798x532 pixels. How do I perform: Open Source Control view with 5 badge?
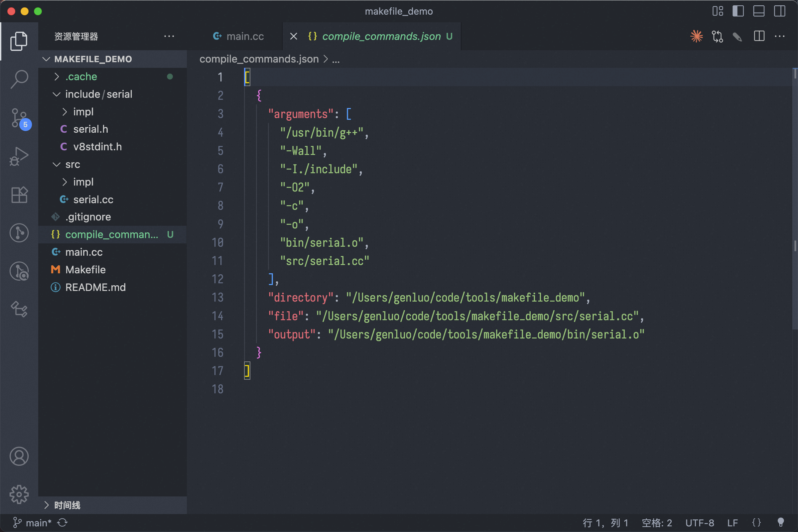tap(20, 118)
